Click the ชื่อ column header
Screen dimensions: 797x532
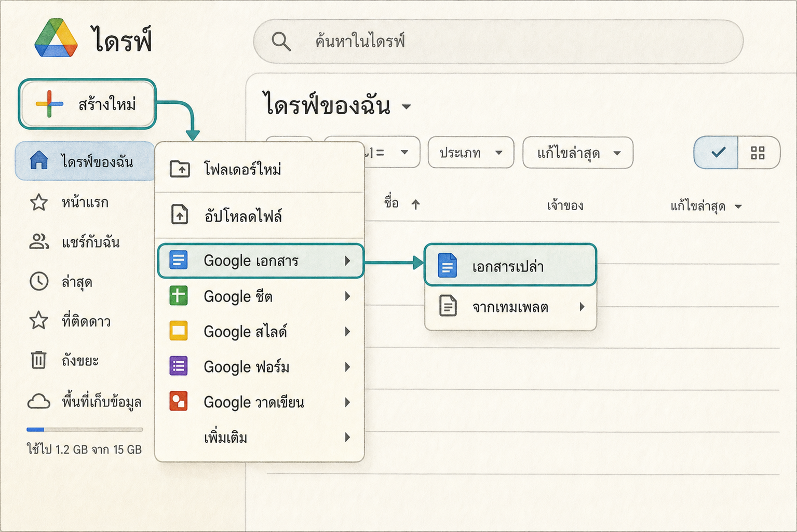point(391,202)
